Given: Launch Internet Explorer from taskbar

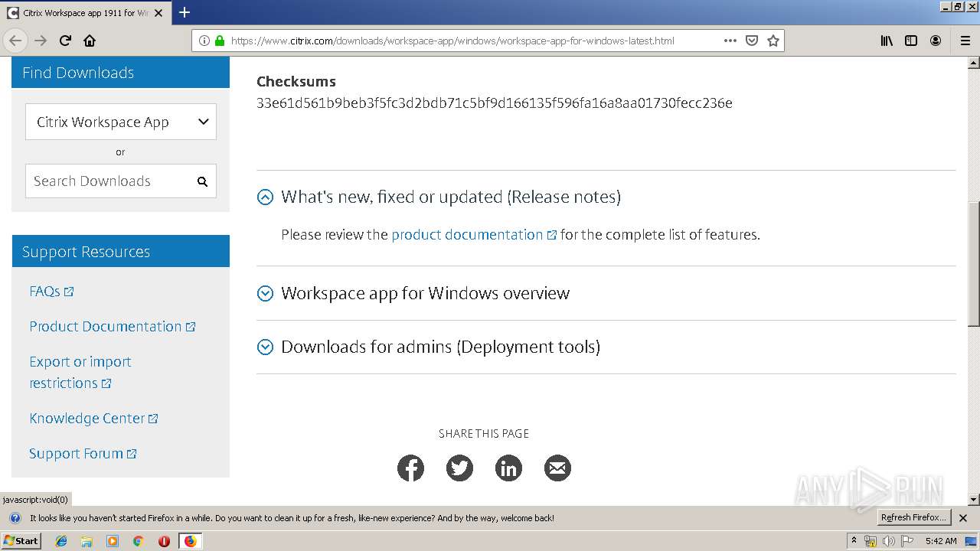Looking at the screenshot, I should coord(61,541).
